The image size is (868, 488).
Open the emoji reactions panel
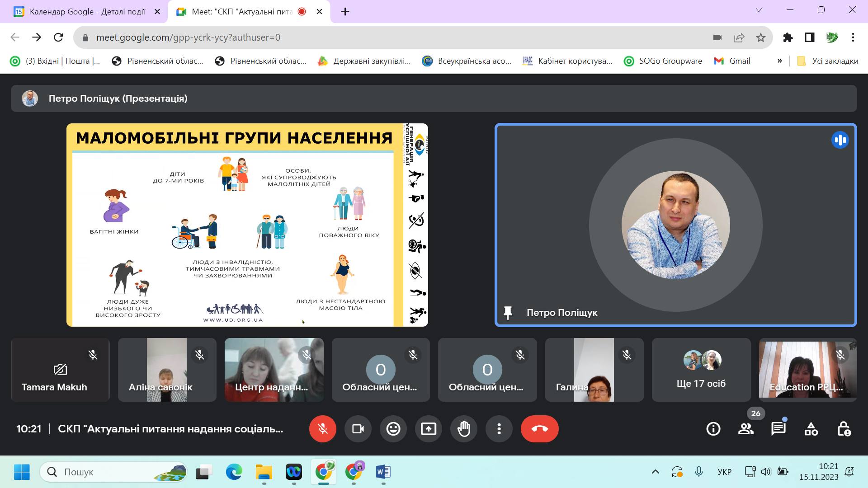click(393, 429)
